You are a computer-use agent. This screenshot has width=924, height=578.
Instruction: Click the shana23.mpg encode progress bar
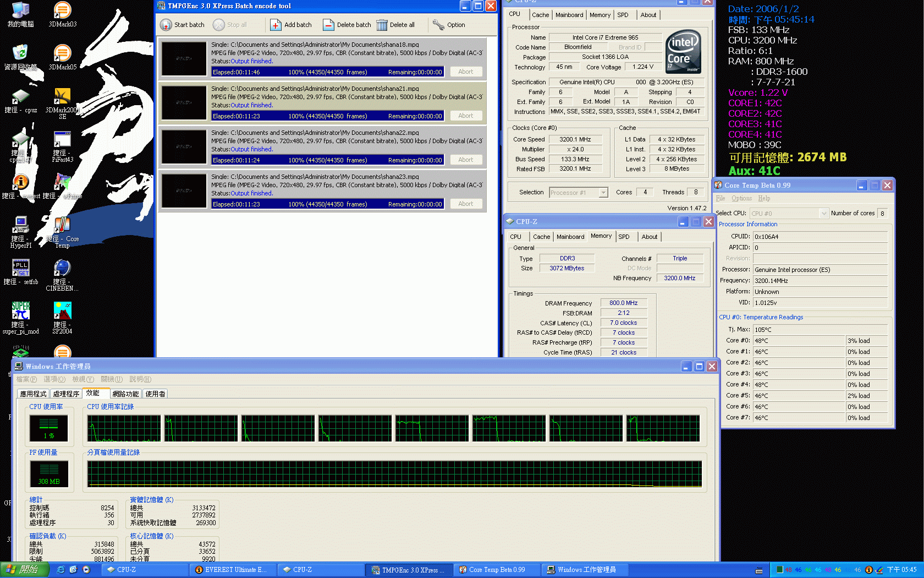point(327,204)
